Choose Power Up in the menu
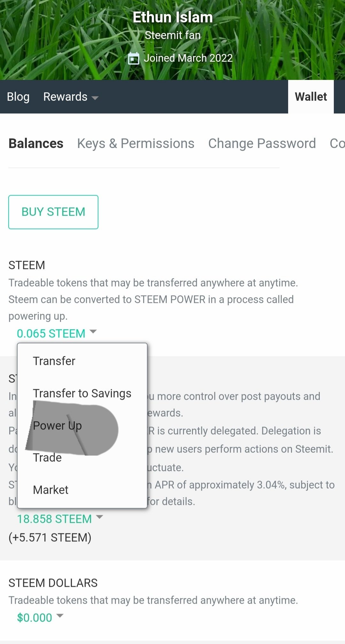This screenshot has width=345, height=644. [57, 426]
